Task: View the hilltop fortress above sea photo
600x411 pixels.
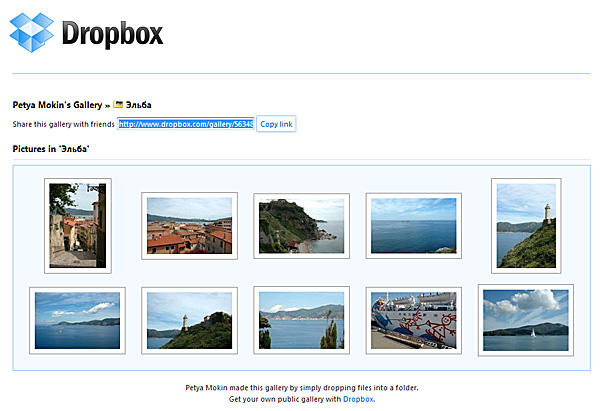Action: (301, 225)
